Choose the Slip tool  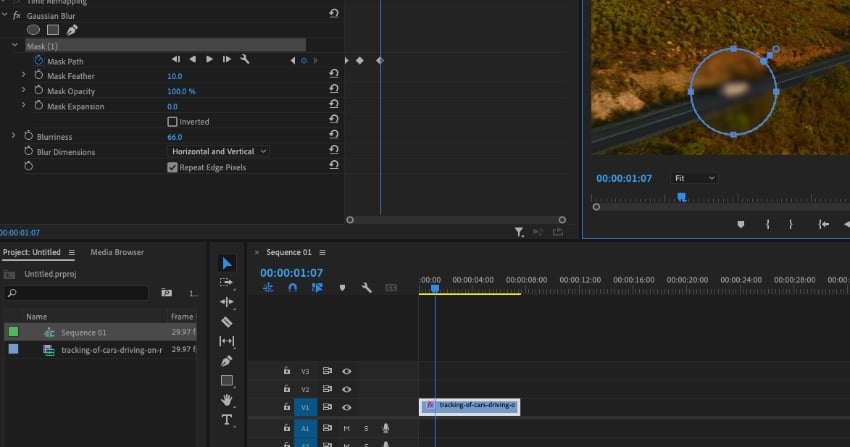[227, 341]
